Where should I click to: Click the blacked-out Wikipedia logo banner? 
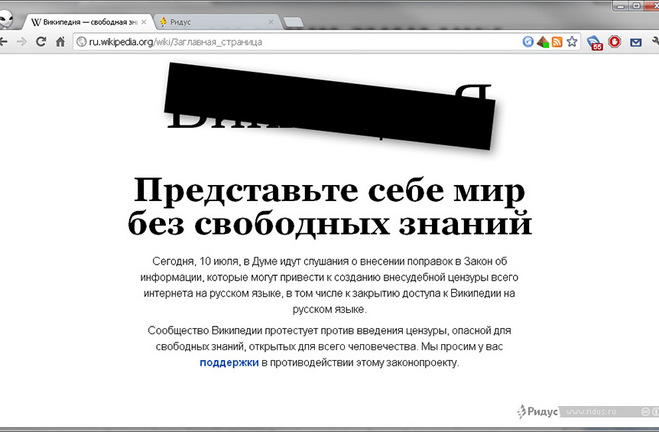[x=330, y=106]
